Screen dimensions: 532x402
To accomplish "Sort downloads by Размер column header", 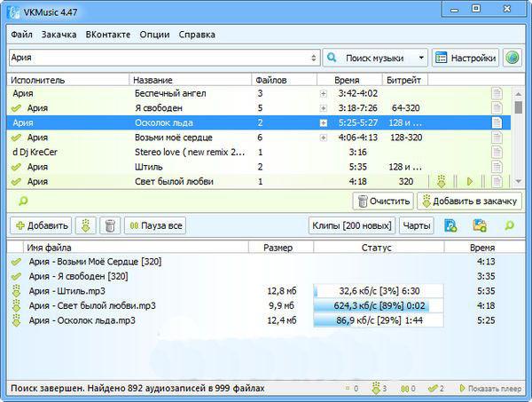I will click(x=281, y=248).
